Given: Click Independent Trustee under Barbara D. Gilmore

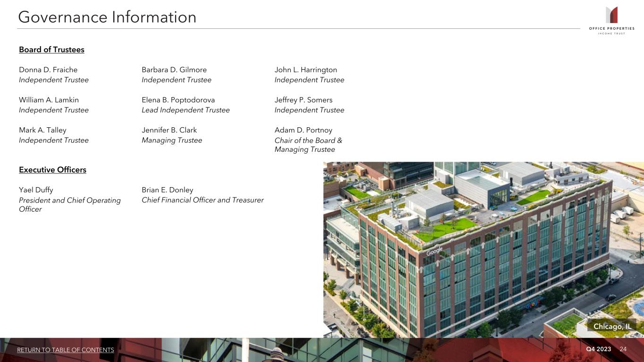Looking at the screenshot, I should pos(176,80).
